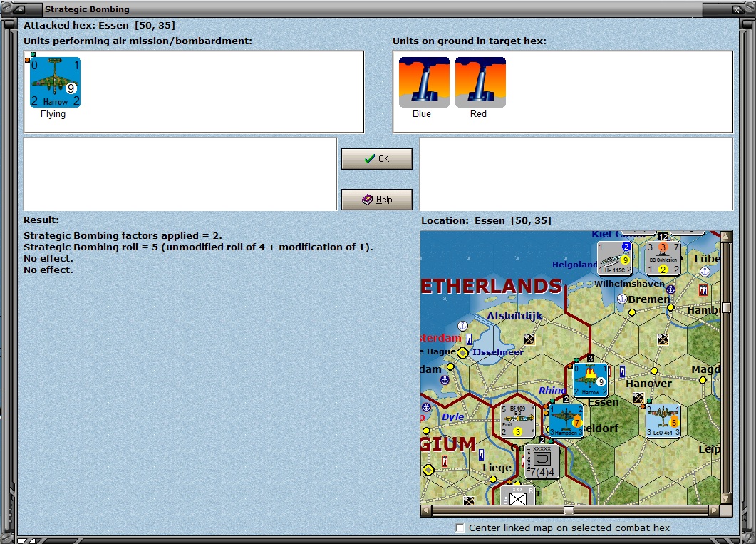Screen dimensions: 756x544
Task: Select the Harrow bomber unit marked Flying
Action: pyautogui.click(x=55, y=82)
